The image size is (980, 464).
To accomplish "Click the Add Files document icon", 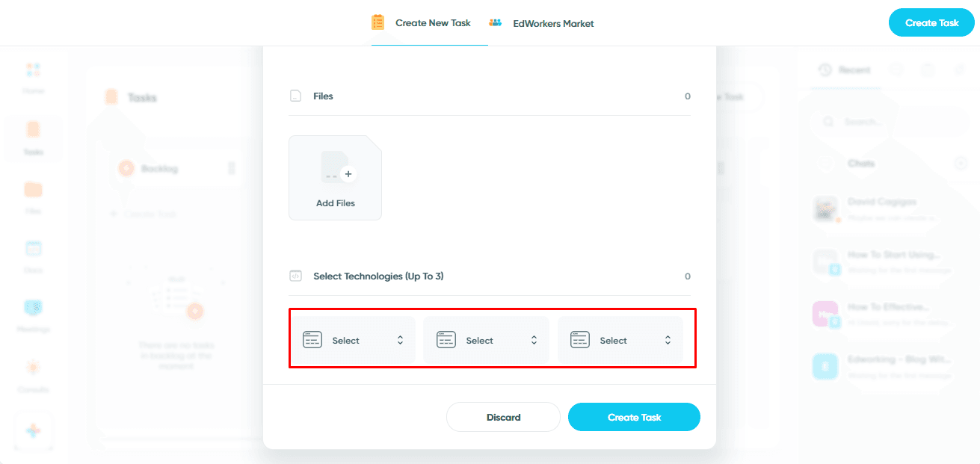I will (338, 167).
